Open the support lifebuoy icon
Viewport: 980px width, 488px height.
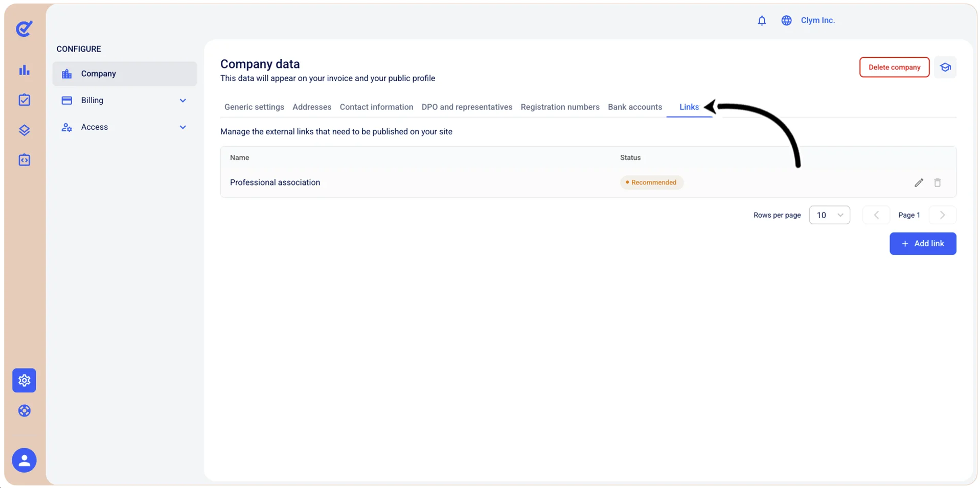[24, 411]
